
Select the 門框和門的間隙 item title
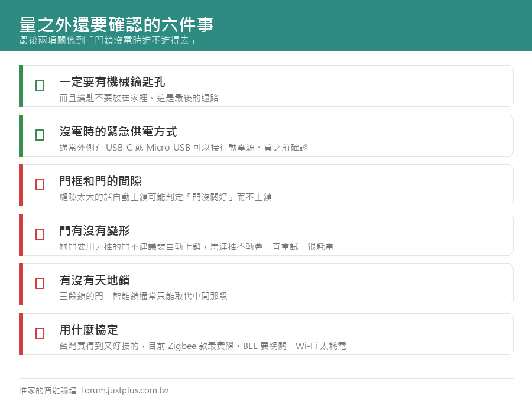(100, 181)
